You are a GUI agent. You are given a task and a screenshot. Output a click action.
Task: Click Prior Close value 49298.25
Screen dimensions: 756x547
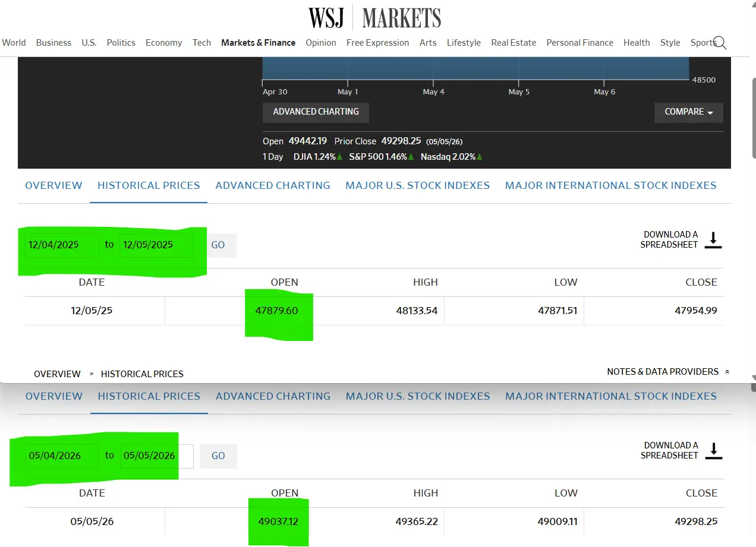click(x=401, y=141)
